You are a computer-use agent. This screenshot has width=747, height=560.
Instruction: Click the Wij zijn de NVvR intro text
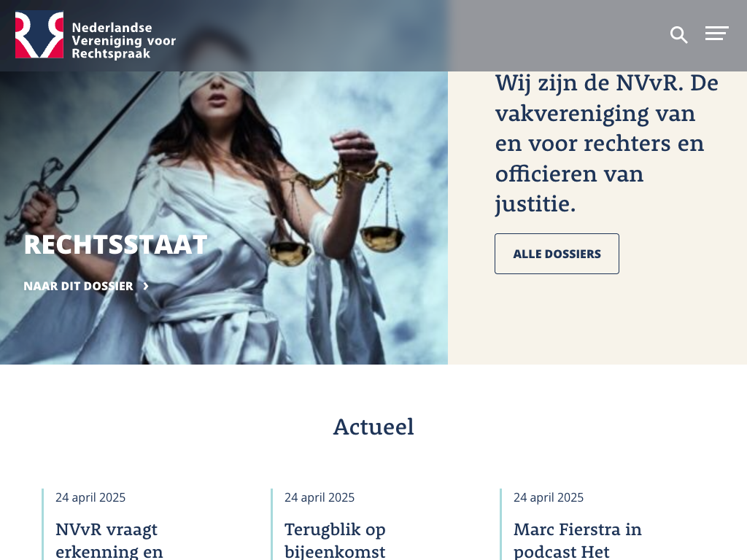[x=606, y=144]
